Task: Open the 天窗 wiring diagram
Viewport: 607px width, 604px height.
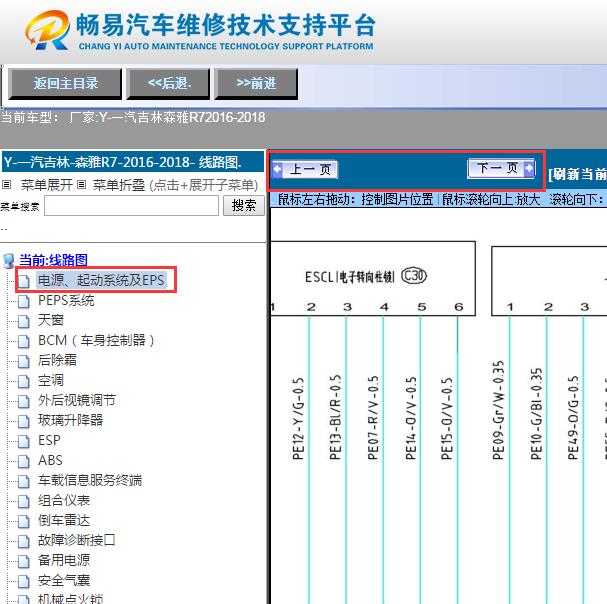Action: pyautogui.click(x=51, y=320)
